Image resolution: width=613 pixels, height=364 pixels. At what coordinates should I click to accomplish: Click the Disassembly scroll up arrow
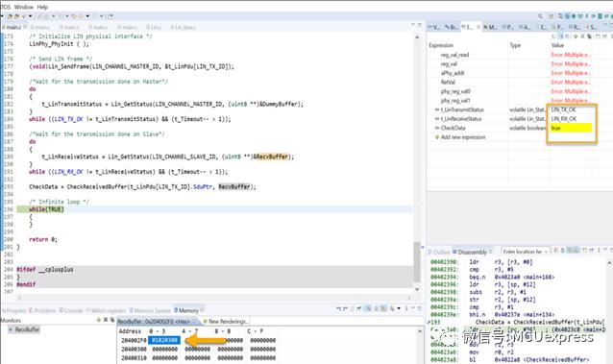pos(609,263)
